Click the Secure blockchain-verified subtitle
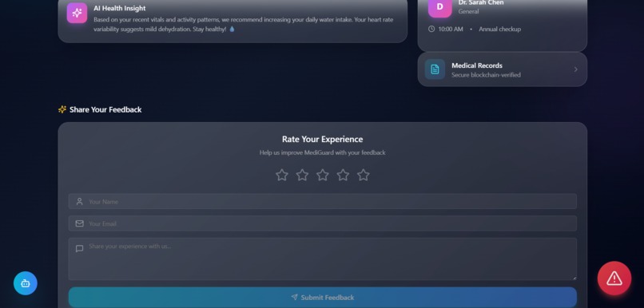This screenshot has width=644, height=308. pos(486,75)
